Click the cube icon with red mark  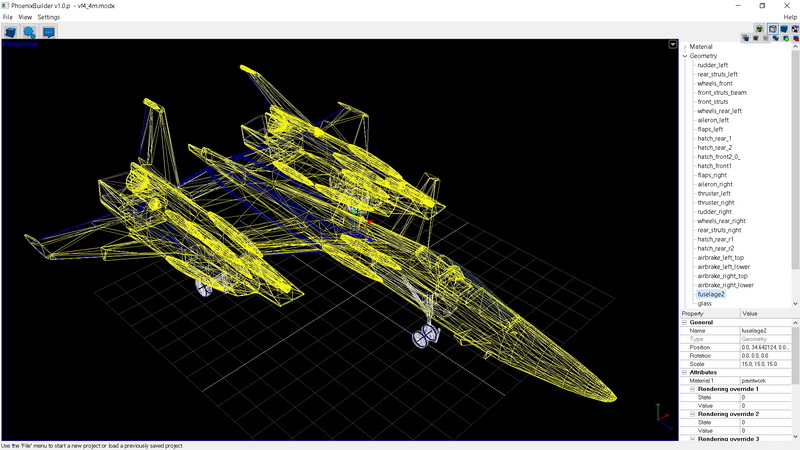796,38
